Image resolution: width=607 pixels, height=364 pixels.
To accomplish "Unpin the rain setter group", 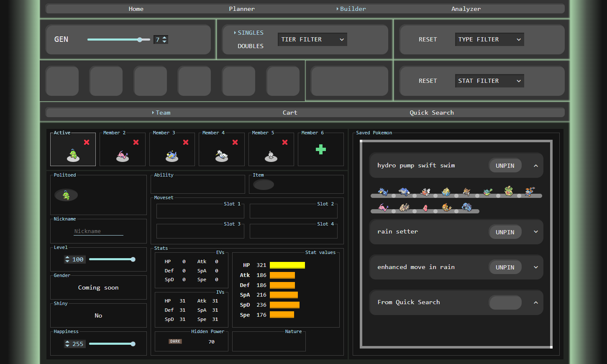I will click(505, 232).
